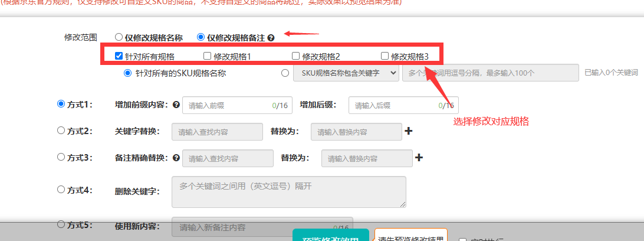Image resolution: width=644 pixels, height=241 pixels.
Task: Uncheck the 针对所有规格 checkbox
Action: pyautogui.click(x=119, y=57)
